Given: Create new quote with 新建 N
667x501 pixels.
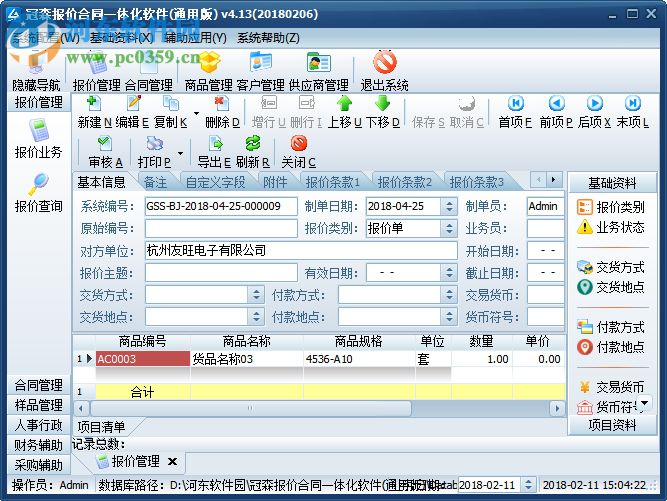Looking at the screenshot, I should coord(94,112).
